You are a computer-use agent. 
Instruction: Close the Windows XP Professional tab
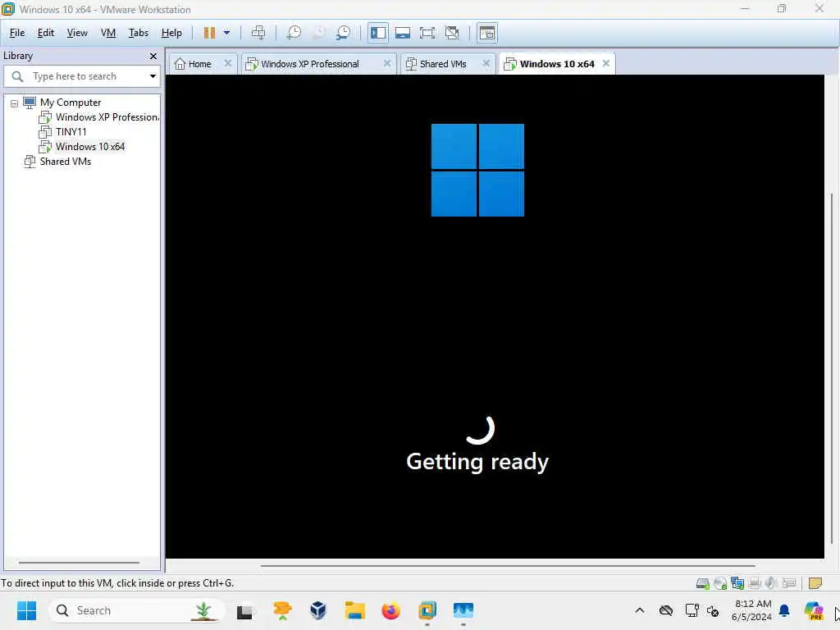[387, 63]
